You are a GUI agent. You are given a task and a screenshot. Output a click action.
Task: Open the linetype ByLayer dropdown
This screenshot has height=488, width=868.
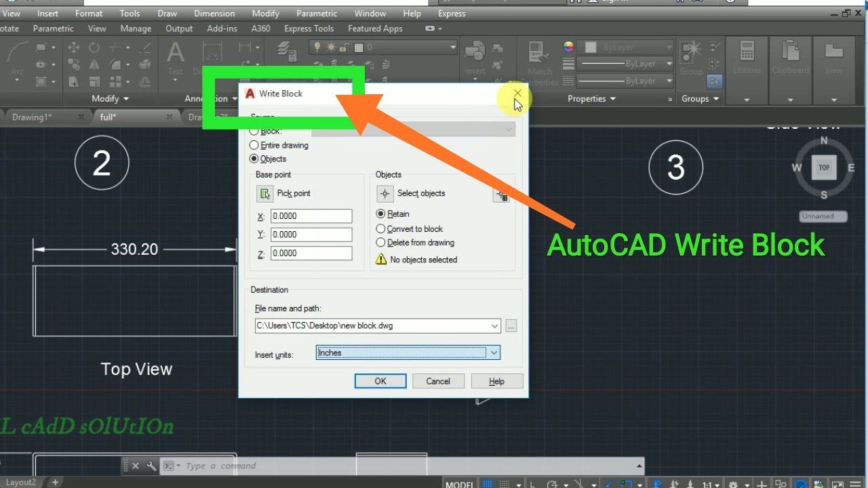[x=625, y=81]
